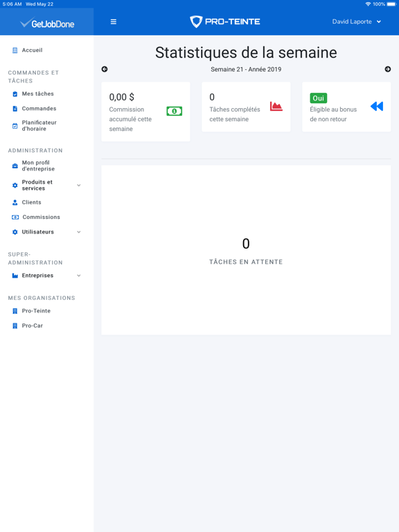Open the hamburger menu icon
This screenshot has height=532, width=399.
114,21
